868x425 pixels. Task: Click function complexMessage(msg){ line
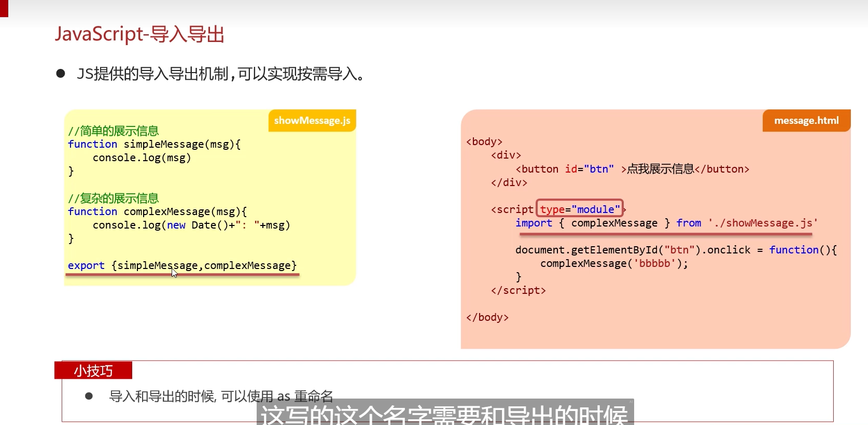pyautogui.click(x=158, y=211)
